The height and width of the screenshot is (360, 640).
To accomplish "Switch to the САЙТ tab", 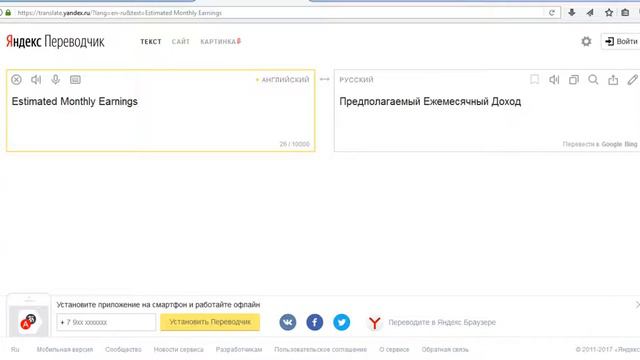I will click(181, 42).
